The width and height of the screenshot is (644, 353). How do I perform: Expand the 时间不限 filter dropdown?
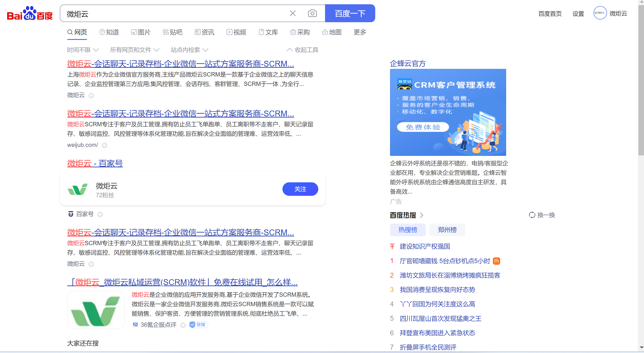tap(83, 50)
